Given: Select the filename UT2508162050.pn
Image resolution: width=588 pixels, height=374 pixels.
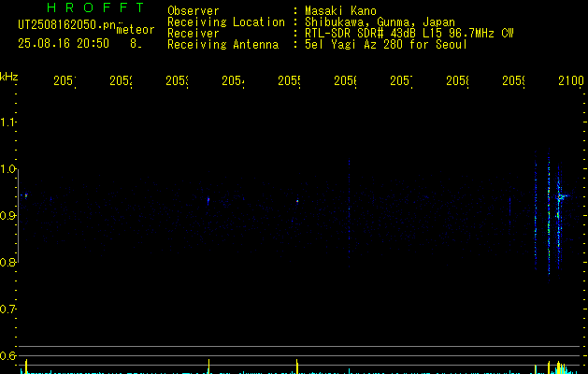Looking at the screenshot, I should pyautogui.click(x=66, y=25).
